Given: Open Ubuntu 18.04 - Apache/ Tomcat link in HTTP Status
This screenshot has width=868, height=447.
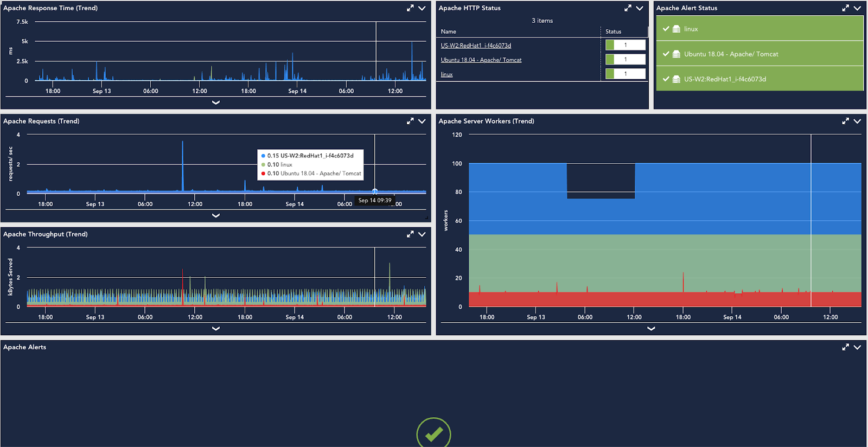Looking at the screenshot, I should pos(481,60).
